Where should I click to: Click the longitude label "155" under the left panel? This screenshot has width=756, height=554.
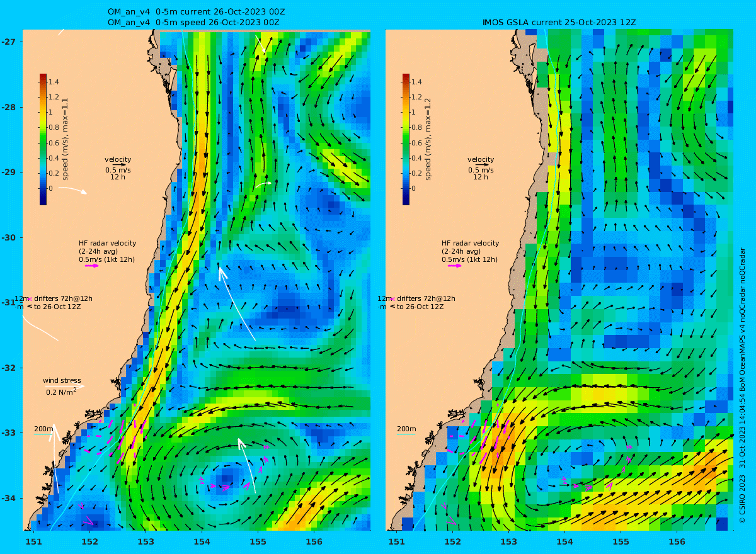click(258, 541)
